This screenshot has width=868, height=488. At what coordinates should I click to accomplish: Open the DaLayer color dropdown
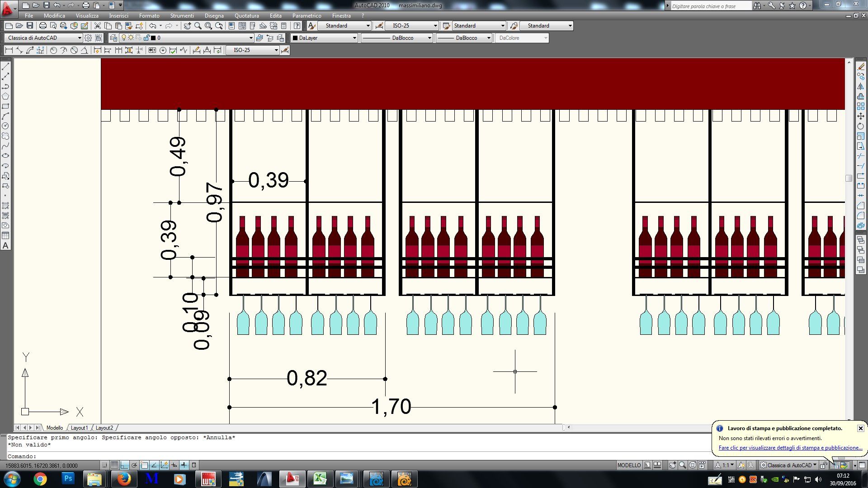point(354,38)
